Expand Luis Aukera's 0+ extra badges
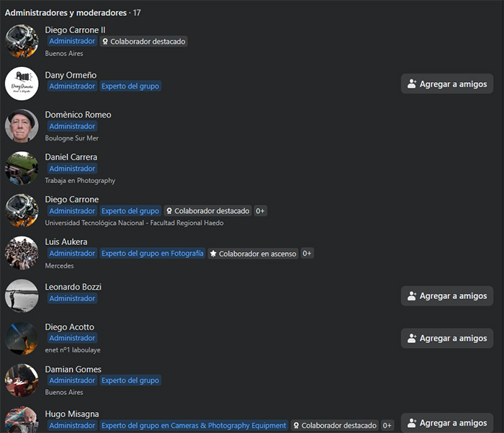 (x=307, y=254)
